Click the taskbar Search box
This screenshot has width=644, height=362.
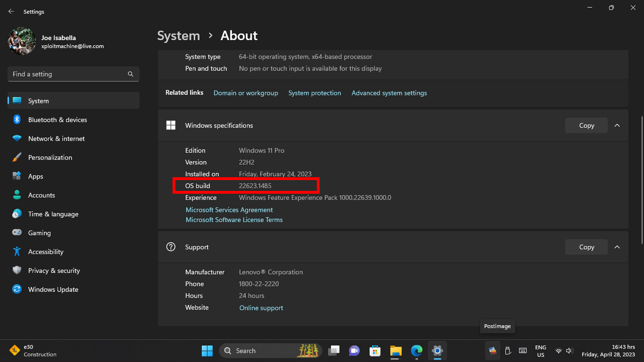click(271, 351)
